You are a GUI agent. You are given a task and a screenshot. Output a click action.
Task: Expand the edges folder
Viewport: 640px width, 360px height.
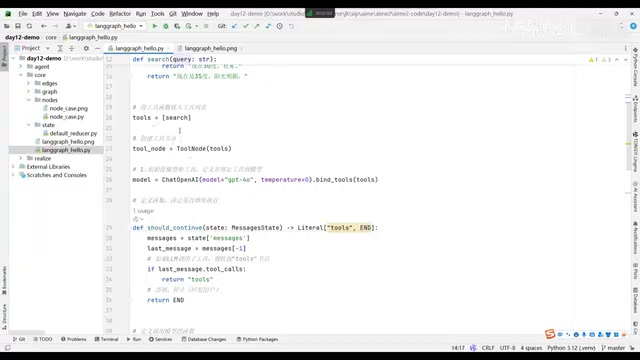(29, 83)
